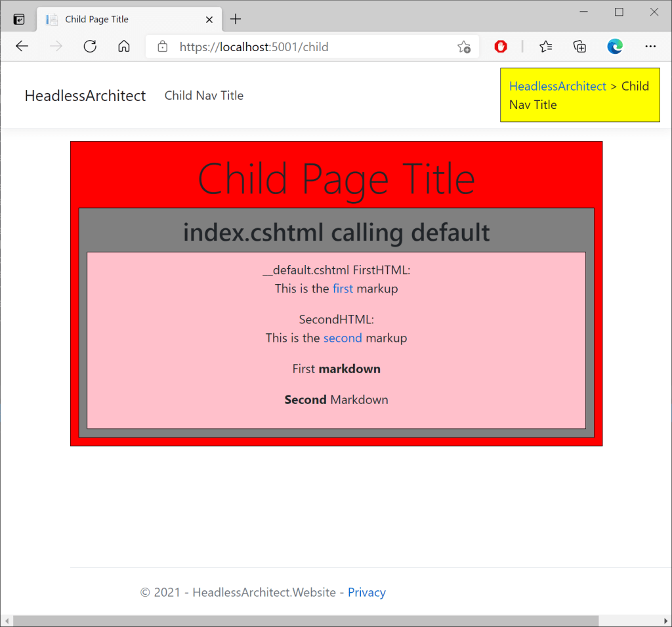Image resolution: width=672 pixels, height=627 pixels.
Task: View site information via lock icon
Action: [x=163, y=47]
